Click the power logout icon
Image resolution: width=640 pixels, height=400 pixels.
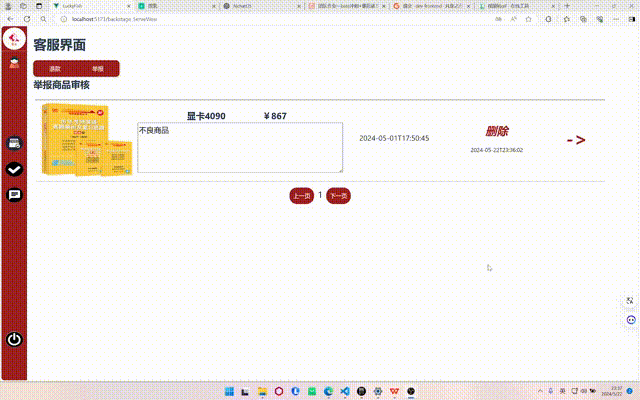click(14, 339)
